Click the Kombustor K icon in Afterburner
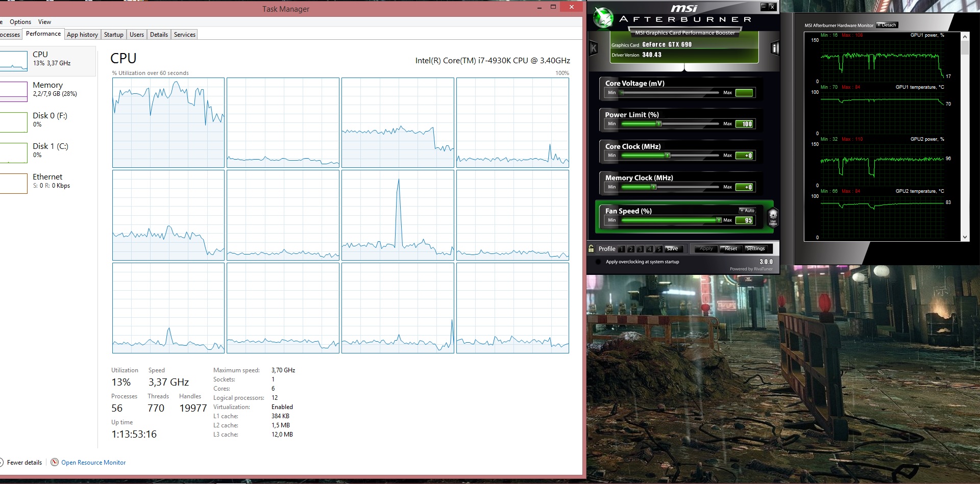This screenshot has width=980, height=484. [x=593, y=48]
